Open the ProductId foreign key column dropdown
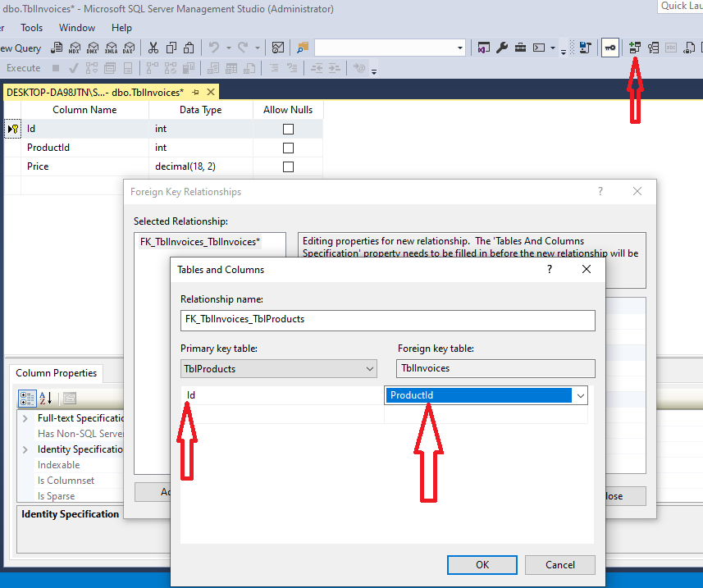The height and width of the screenshot is (588, 703). pyautogui.click(x=581, y=396)
